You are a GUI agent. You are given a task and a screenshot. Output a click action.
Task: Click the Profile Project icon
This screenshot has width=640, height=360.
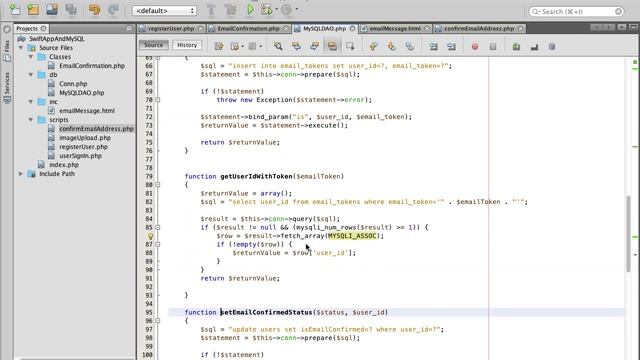[x=287, y=9]
